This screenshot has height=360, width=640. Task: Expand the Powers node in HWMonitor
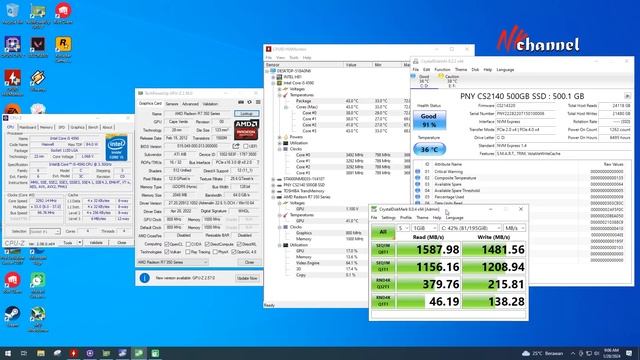280,137
